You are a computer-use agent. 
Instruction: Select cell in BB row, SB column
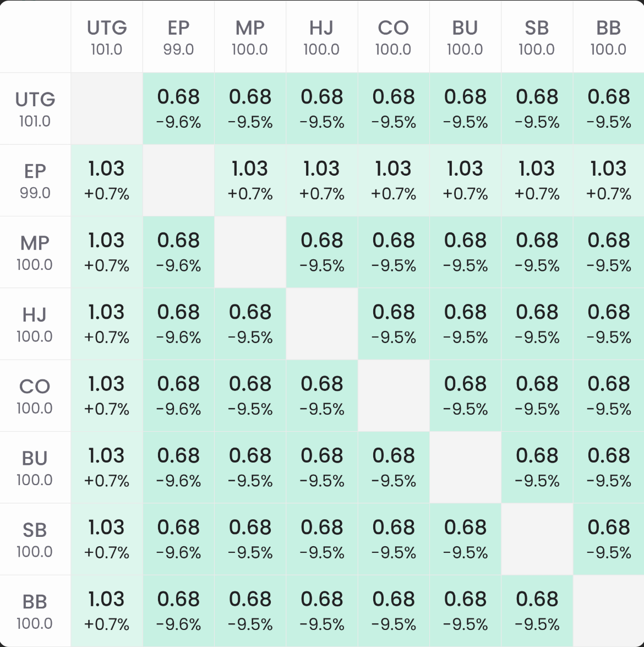(x=537, y=611)
